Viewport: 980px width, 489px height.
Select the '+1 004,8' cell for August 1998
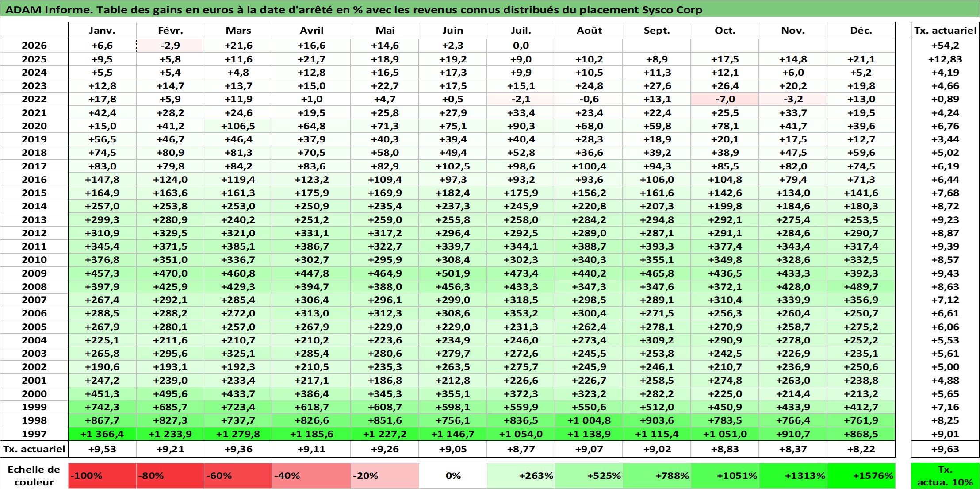click(590, 420)
